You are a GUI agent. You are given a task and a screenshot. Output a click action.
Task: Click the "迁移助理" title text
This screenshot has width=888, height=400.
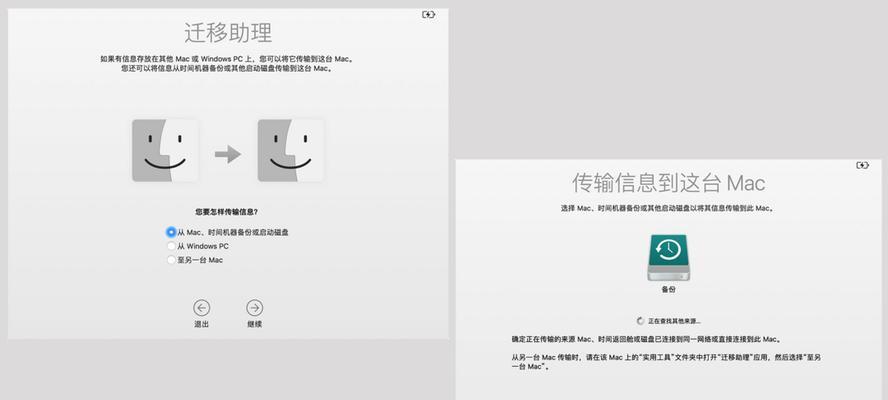click(x=228, y=33)
